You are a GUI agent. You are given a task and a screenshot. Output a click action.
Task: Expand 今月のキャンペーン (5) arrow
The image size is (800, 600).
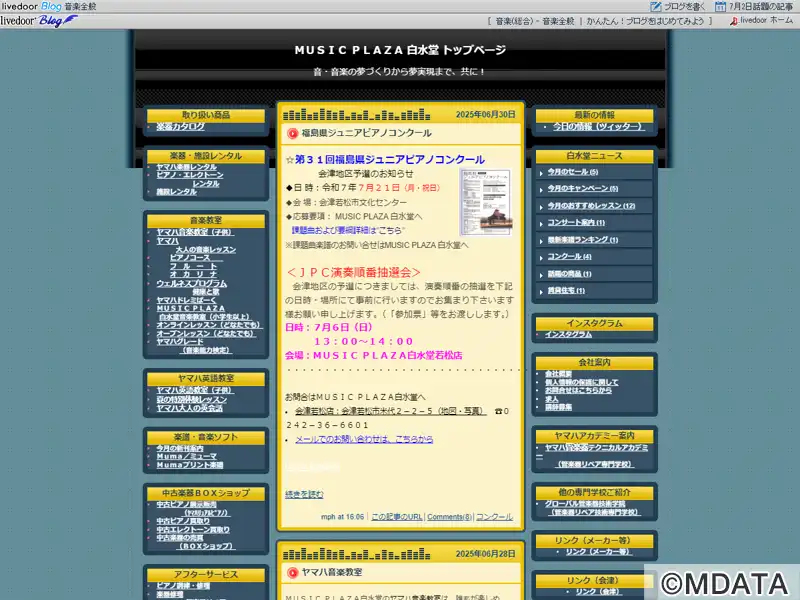coord(541,190)
